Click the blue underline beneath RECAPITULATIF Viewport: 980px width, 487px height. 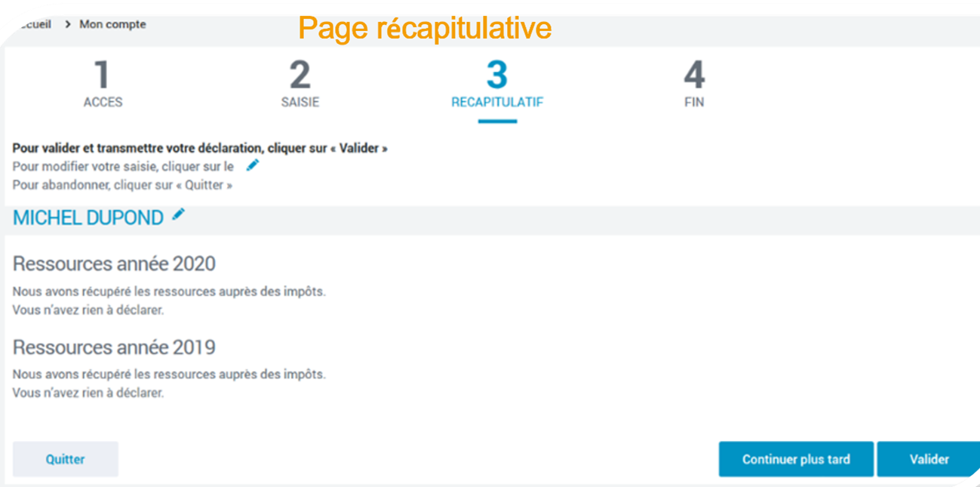point(497,121)
